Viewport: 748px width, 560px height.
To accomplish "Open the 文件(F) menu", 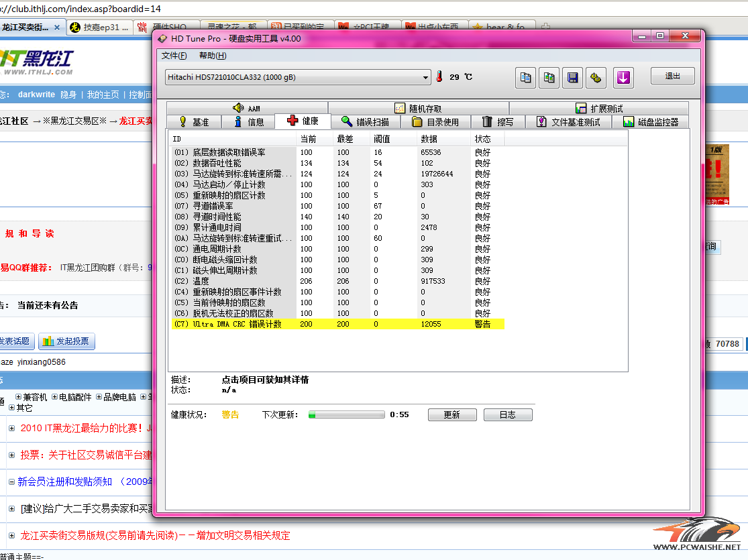I will tap(174, 56).
